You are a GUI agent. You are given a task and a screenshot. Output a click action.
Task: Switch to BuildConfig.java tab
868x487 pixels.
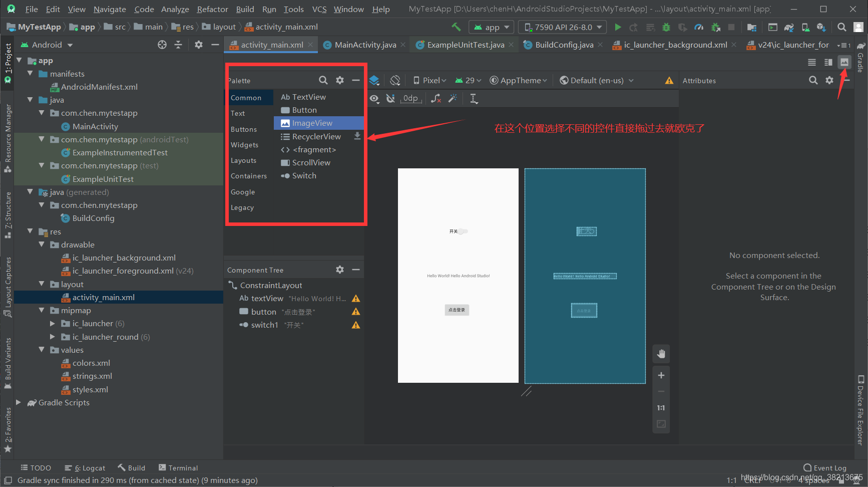tap(564, 45)
